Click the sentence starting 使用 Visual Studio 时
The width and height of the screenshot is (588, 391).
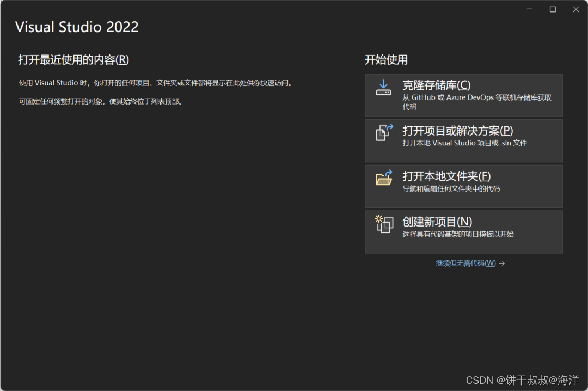click(156, 83)
